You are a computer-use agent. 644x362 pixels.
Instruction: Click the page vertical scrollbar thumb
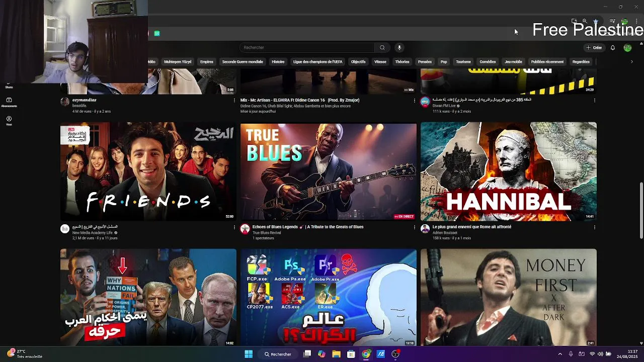(641, 211)
